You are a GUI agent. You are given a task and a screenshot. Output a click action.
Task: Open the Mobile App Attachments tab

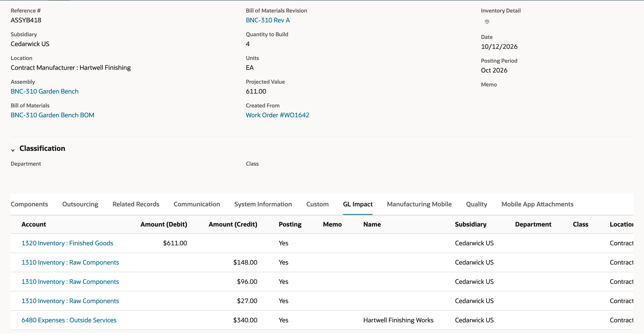point(537,204)
